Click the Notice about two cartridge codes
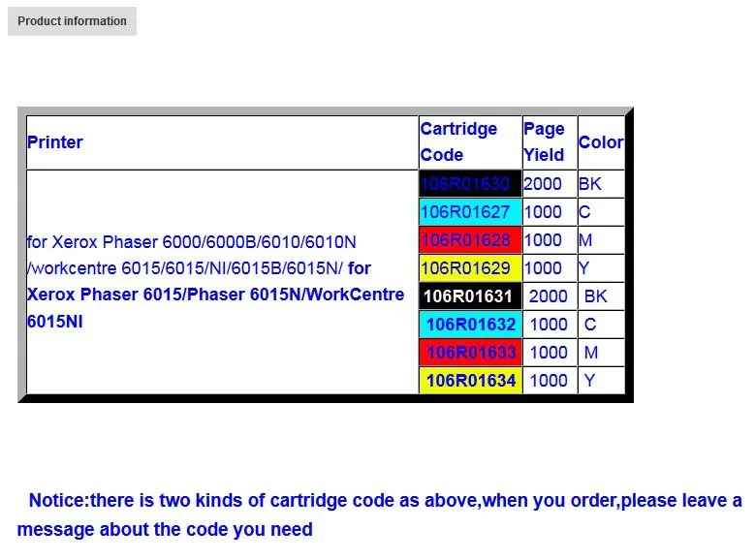 (x=385, y=500)
